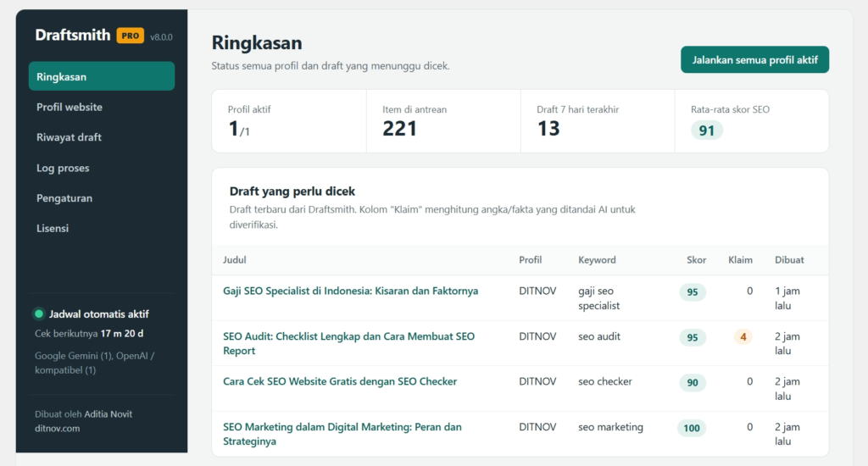Click Cek berikutnya 17 m 20 d countdown
This screenshot has width=868, height=466.
point(89,334)
